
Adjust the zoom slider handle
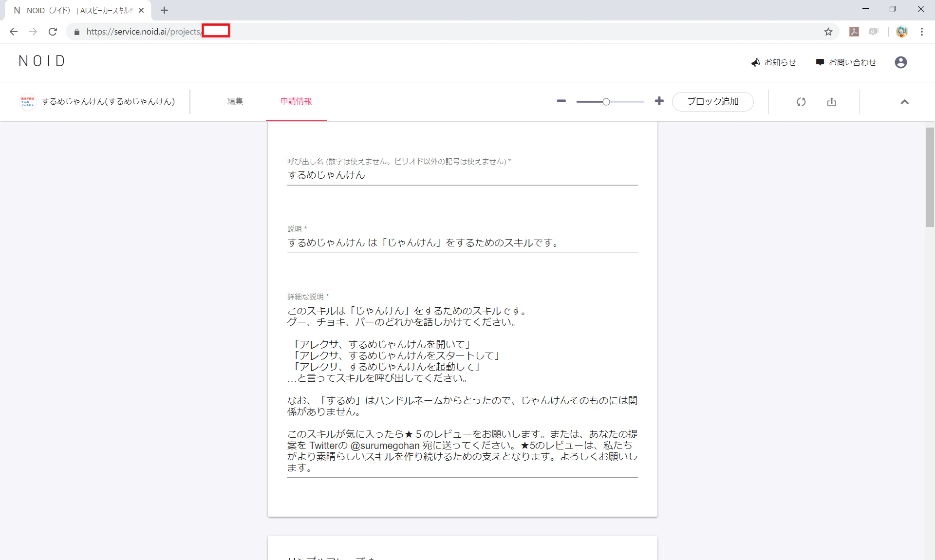(x=606, y=102)
